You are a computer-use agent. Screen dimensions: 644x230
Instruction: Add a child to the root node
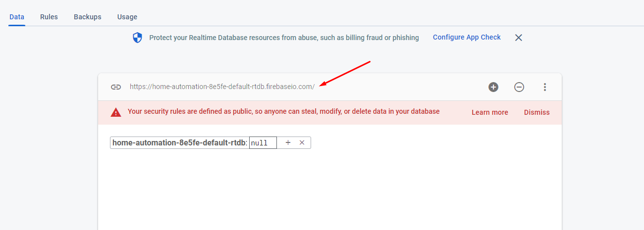[x=288, y=142]
